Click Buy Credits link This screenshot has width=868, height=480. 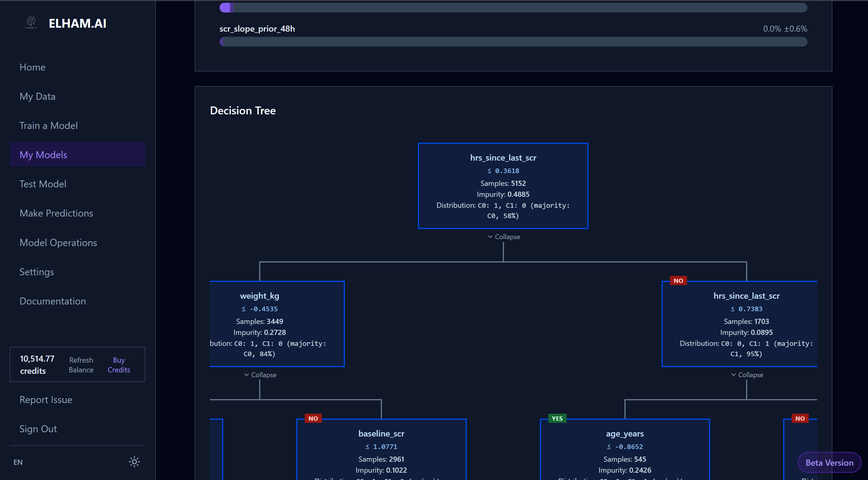(119, 365)
